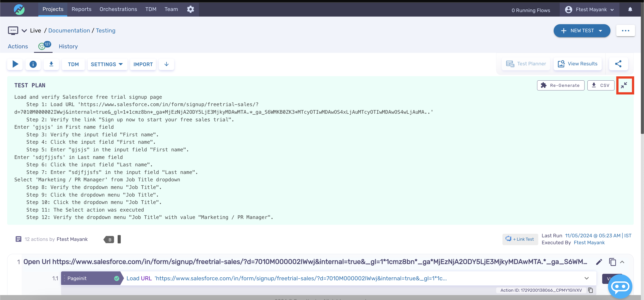644x300 pixels.
Task: Click the Live monitor icon
Action: coord(13,30)
